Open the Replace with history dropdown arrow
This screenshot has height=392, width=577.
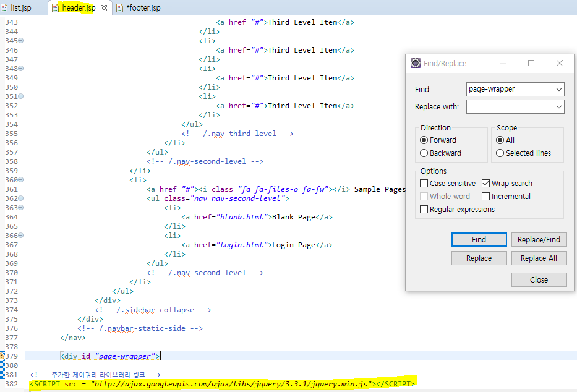(559, 107)
